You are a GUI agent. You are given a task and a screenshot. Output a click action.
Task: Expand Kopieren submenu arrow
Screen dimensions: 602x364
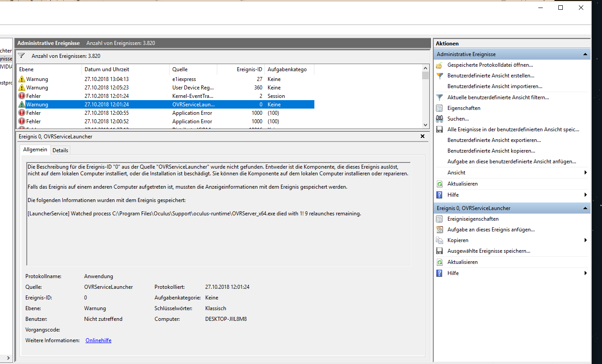click(586, 240)
